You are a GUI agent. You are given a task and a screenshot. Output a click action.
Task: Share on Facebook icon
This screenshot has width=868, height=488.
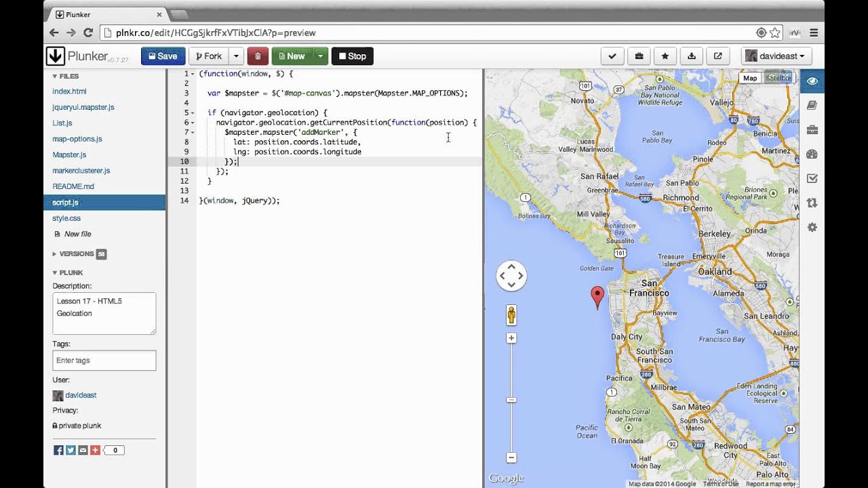[58, 450]
